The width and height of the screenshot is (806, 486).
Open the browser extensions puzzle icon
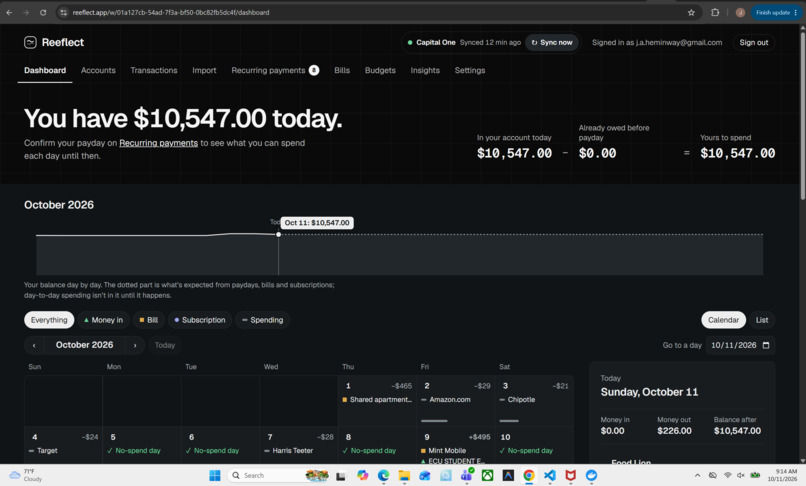(715, 12)
